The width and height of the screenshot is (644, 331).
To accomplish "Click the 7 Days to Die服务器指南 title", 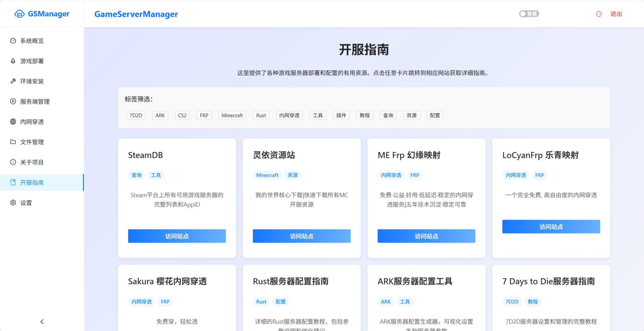I will [549, 281].
